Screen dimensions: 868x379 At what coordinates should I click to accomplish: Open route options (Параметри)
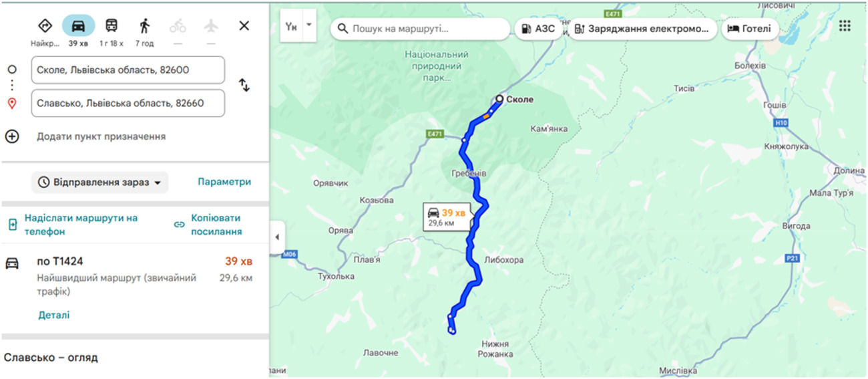(x=224, y=182)
